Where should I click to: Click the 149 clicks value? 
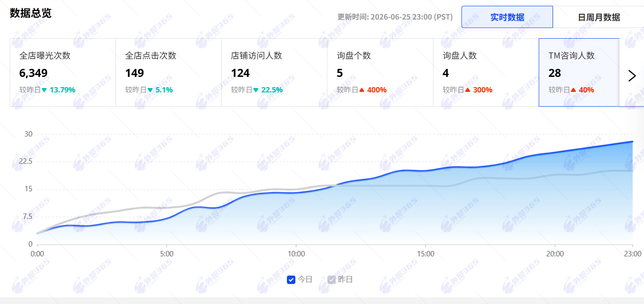tap(135, 73)
